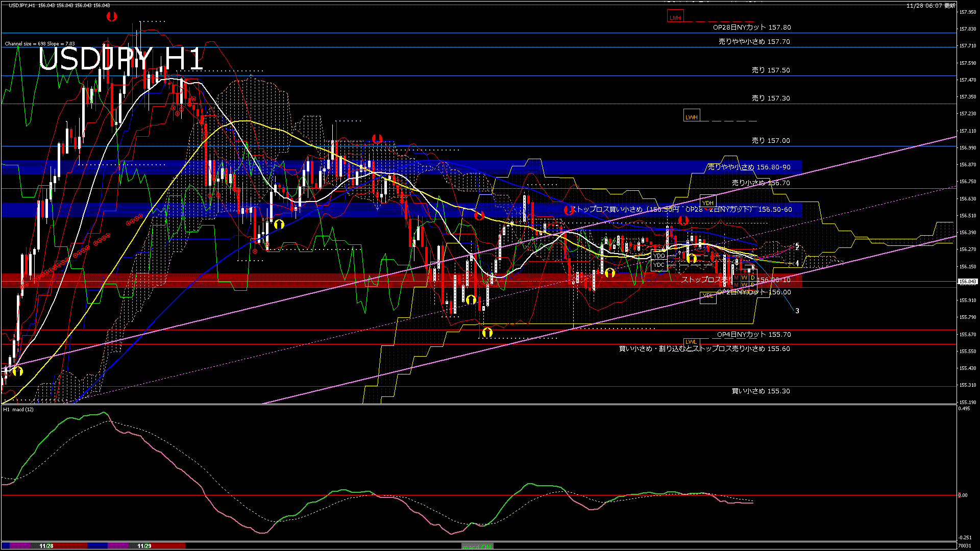The width and height of the screenshot is (980, 551).
Task: Click the YDO label box
Action: tap(659, 256)
